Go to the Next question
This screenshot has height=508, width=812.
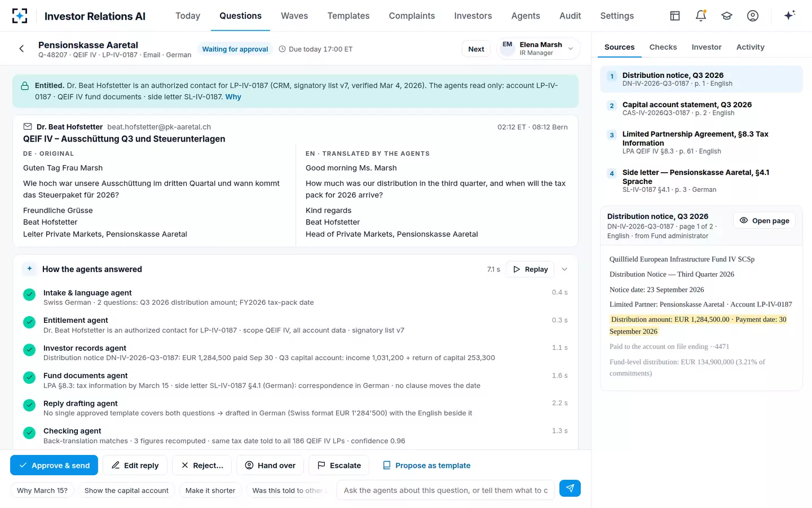(x=476, y=49)
